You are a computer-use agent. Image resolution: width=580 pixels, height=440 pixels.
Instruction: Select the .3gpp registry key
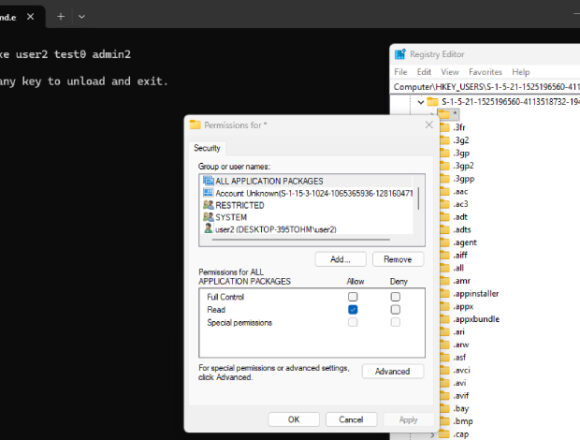point(464,179)
